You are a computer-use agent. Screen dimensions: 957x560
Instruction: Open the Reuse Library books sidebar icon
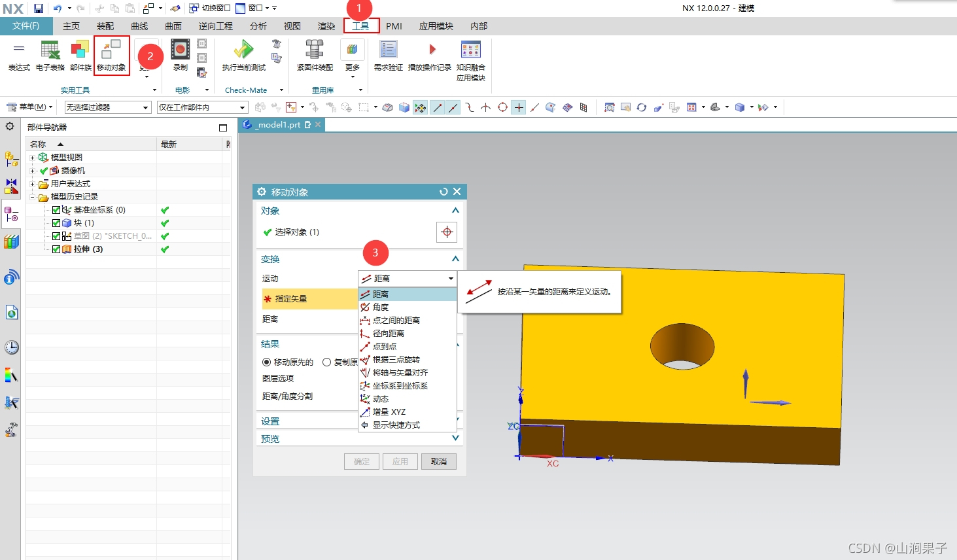click(11, 242)
